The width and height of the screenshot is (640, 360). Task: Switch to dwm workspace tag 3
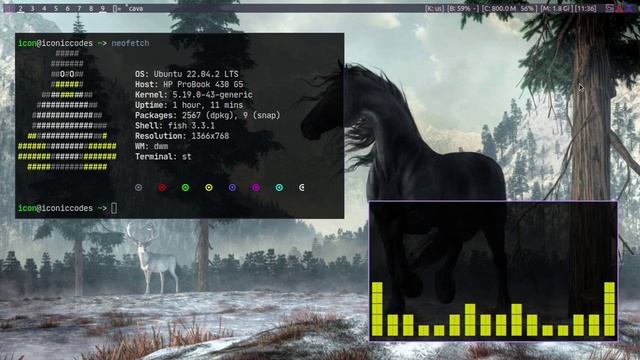coord(32,8)
